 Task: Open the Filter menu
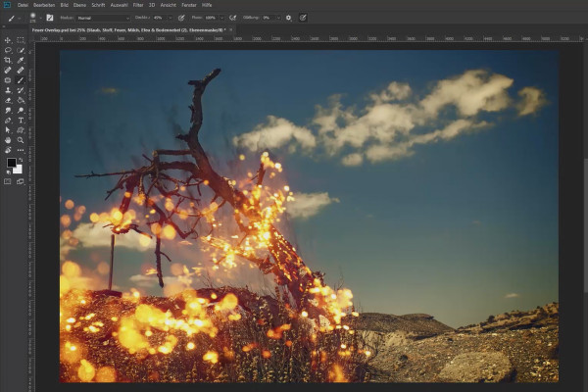tap(138, 5)
